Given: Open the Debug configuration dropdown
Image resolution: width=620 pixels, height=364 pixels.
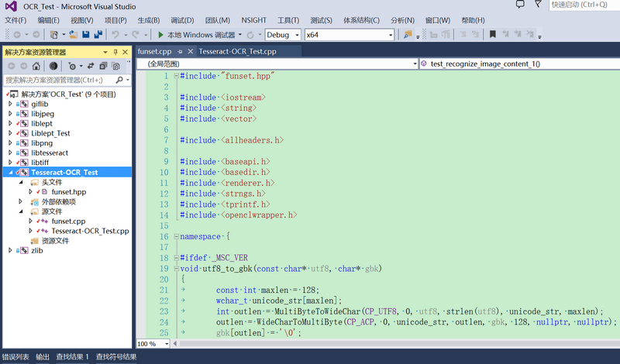Looking at the screenshot, I should click(283, 35).
